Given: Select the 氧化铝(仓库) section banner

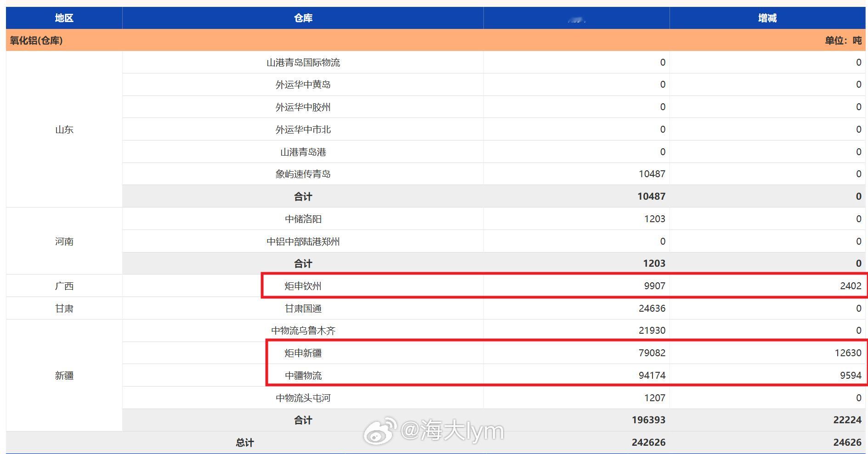Looking at the screenshot, I should (x=35, y=40).
